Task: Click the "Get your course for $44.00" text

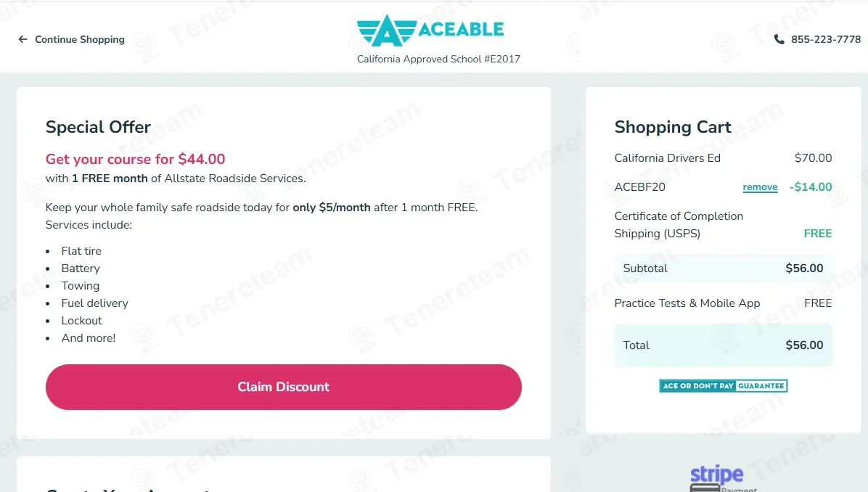Action: (135, 159)
